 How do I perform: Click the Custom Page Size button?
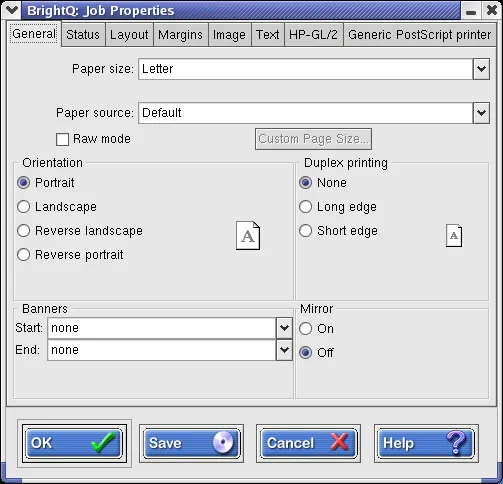(x=313, y=139)
